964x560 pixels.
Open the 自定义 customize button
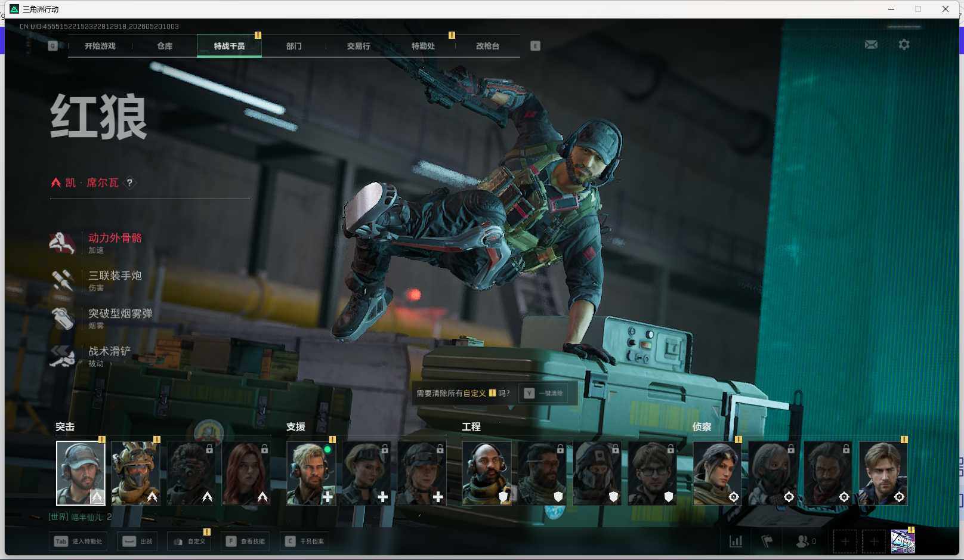(190, 541)
